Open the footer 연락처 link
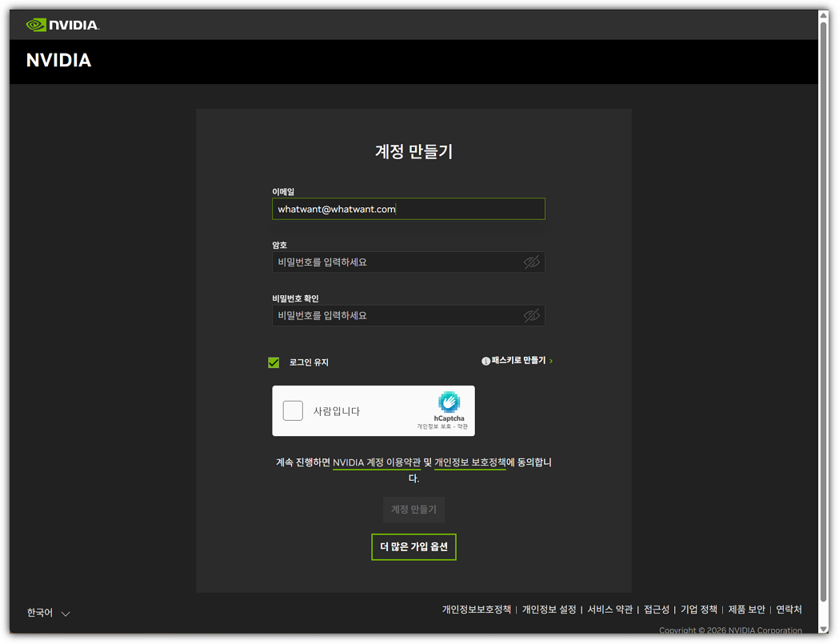 789,610
